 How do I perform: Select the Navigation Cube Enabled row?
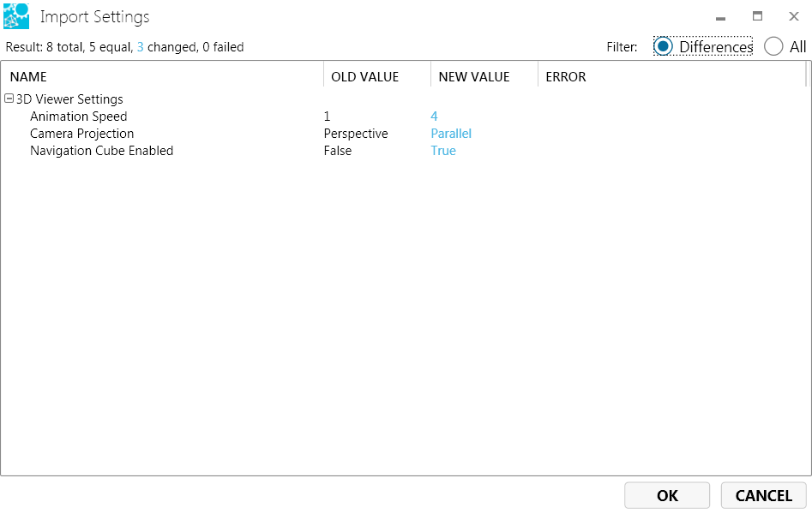pyautogui.click(x=101, y=151)
